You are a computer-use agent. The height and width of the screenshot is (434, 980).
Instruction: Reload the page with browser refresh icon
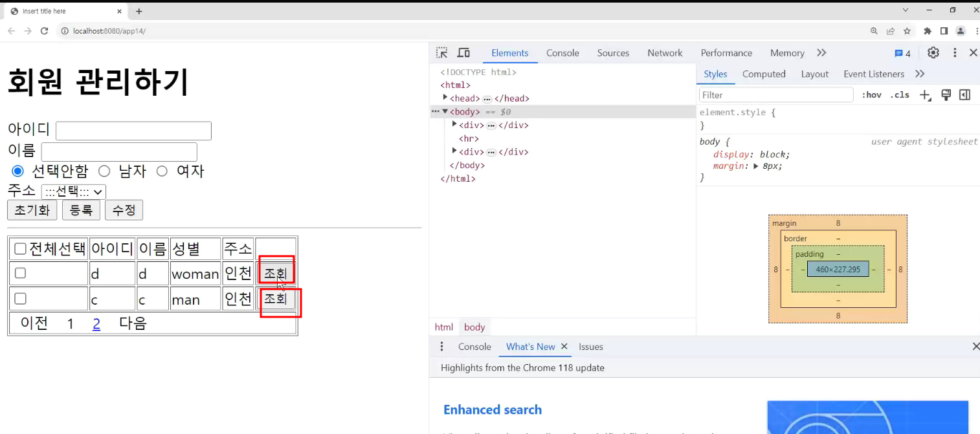pyautogui.click(x=45, y=31)
